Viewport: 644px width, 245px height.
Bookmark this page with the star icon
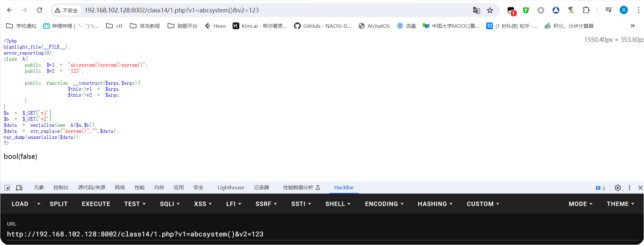coord(490,10)
